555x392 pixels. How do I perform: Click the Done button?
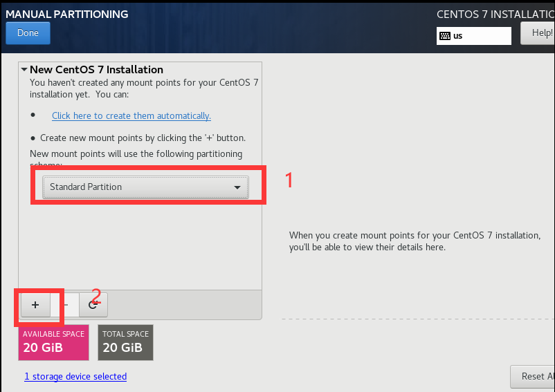pos(28,33)
